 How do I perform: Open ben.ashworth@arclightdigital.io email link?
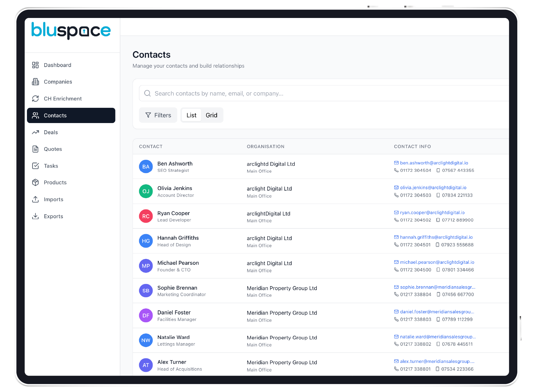coord(434,163)
